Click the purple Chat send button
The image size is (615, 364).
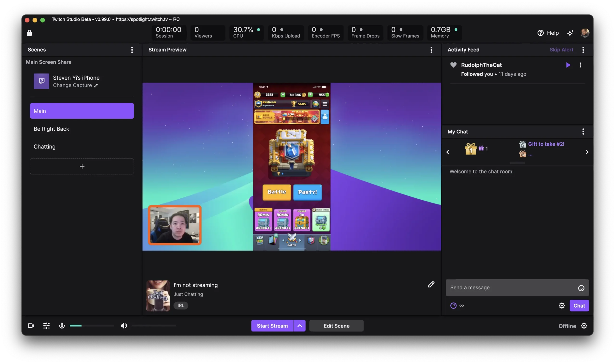(x=579, y=306)
